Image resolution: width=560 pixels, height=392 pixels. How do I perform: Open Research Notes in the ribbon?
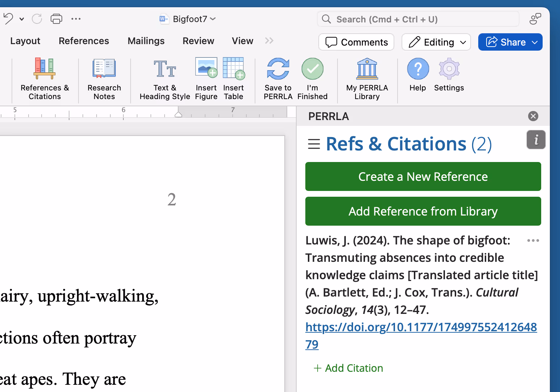[104, 79]
